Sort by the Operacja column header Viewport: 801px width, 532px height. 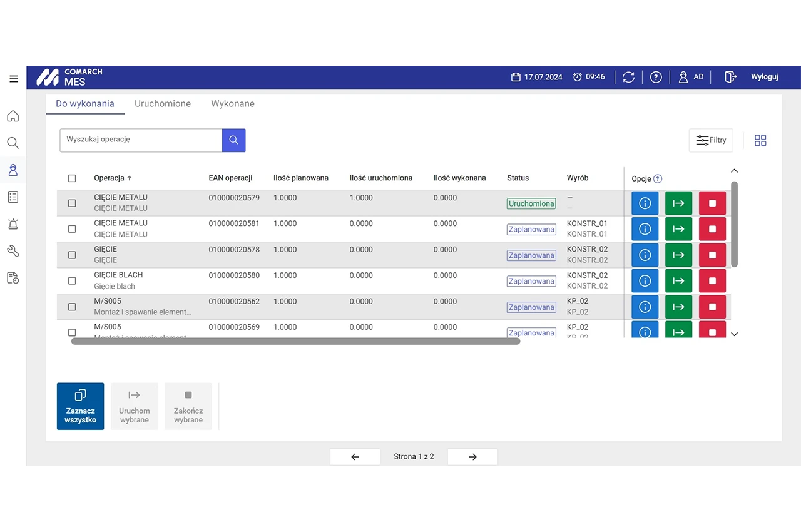point(113,178)
